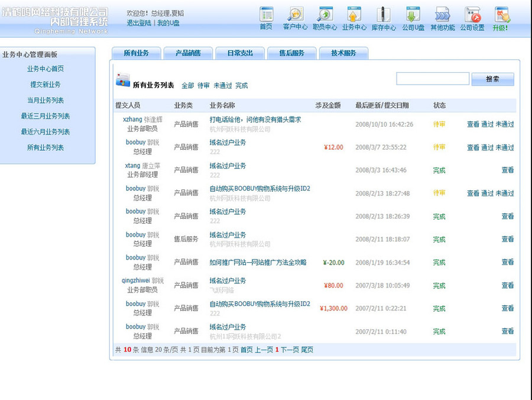The image size is (532, 400).
Task: Open business 打电话给他，问他有没有猎头需求
Action: tap(255, 120)
